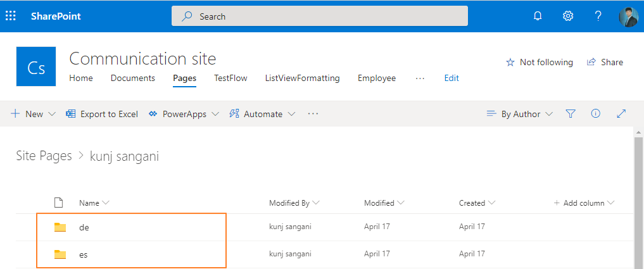This screenshot has height=269, width=644.
Task: Click the search magnifier icon
Action: (187, 16)
